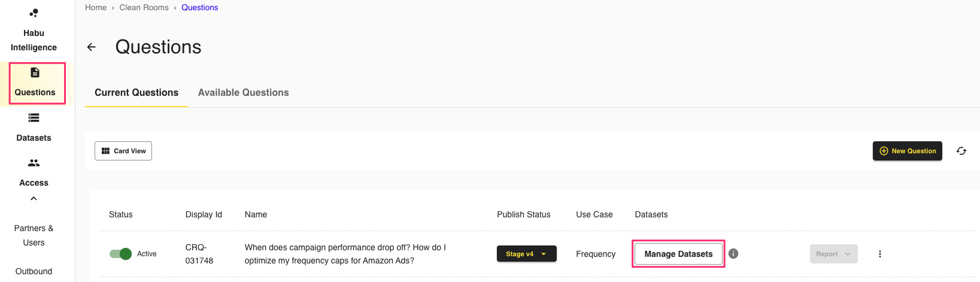The height and width of the screenshot is (282, 980).
Task: Refresh the questions list
Action: [x=961, y=151]
